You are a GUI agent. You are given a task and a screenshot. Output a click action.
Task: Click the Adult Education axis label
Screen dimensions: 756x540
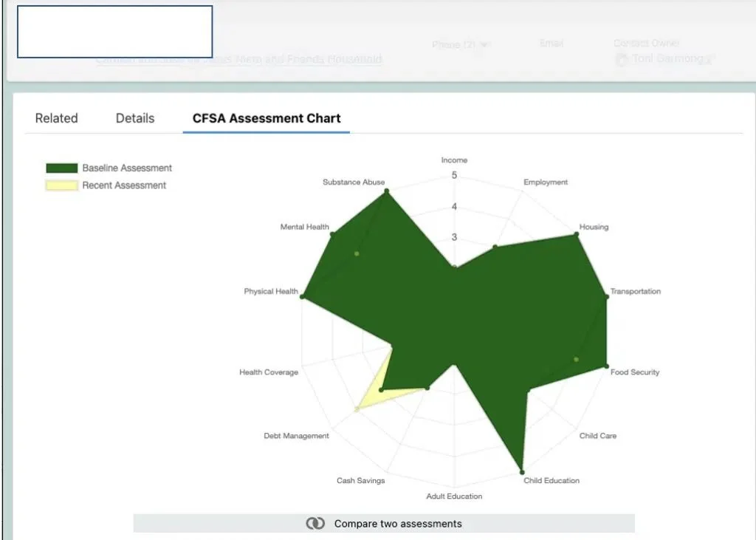click(x=454, y=496)
